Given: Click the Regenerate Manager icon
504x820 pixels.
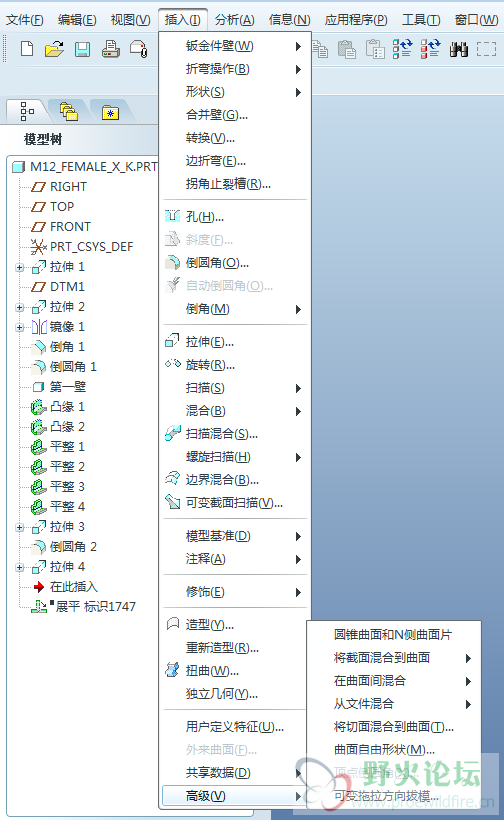Looking at the screenshot, I should (430, 49).
